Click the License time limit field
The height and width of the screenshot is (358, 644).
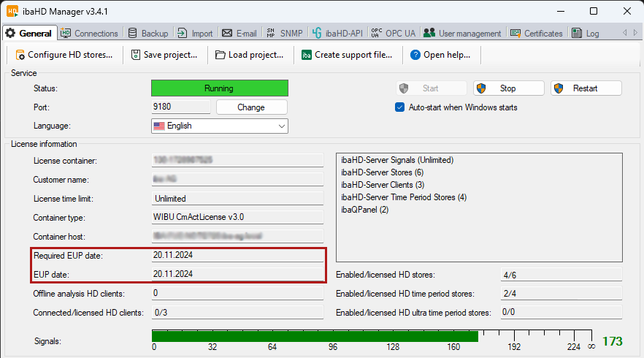pyautogui.click(x=237, y=198)
